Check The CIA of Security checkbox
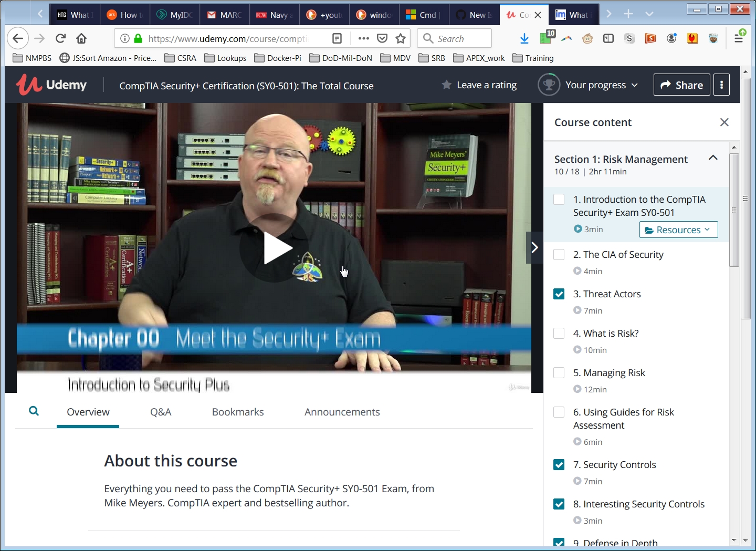 [559, 255]
